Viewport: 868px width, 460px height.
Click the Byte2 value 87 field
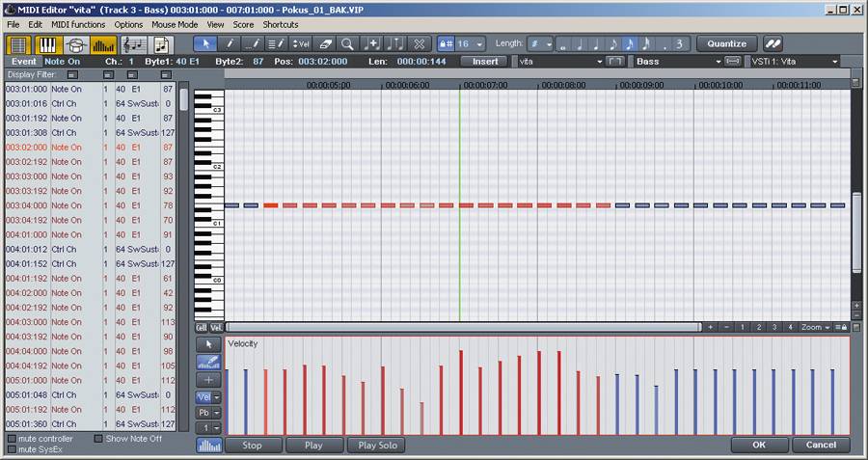tap(258, 62)
